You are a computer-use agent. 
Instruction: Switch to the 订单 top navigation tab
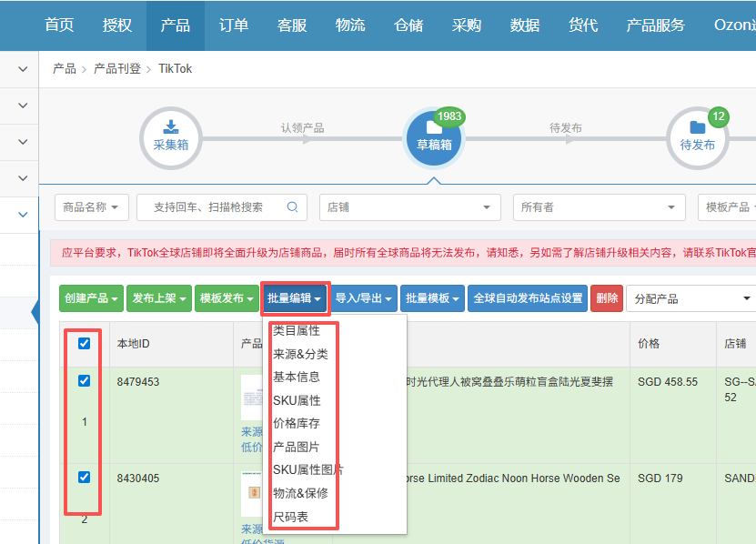point(234,25)
